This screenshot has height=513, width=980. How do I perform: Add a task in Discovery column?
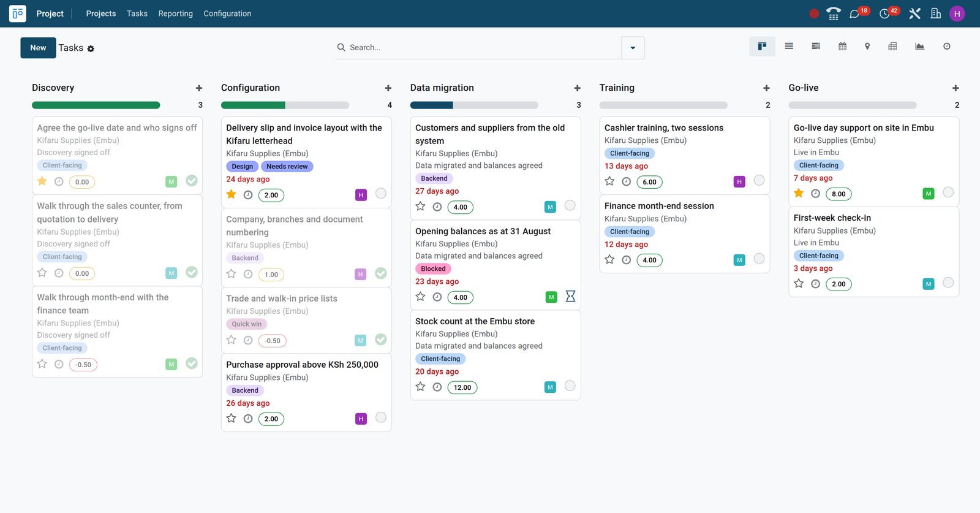point(199,88)
